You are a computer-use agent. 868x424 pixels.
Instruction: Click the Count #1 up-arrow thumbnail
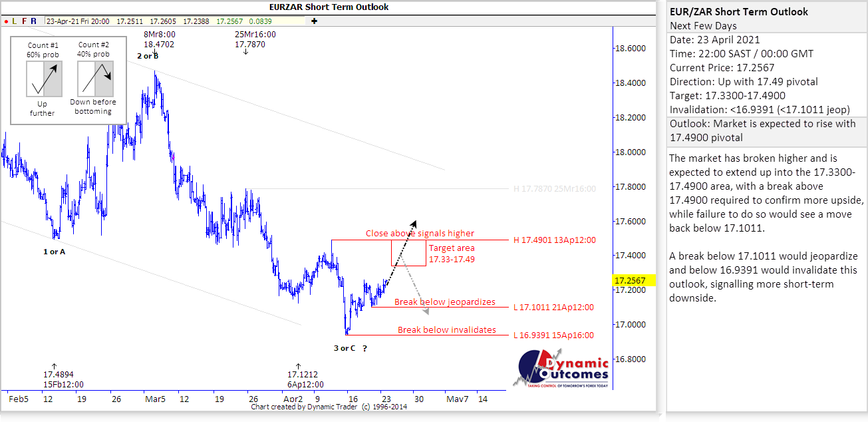pos(43,79)
